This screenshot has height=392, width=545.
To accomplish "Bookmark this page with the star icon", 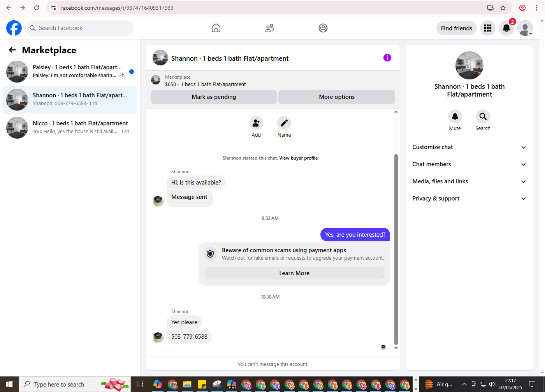I will coord(503,8).
